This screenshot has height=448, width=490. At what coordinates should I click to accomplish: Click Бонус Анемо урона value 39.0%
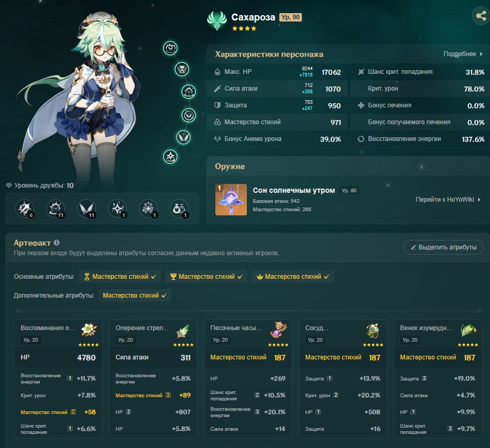pyautogui.click(x=330, y=139)
